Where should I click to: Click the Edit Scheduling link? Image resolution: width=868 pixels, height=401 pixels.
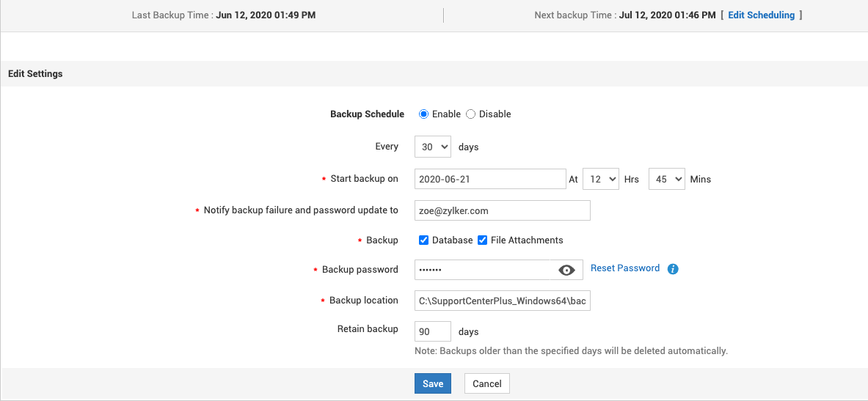click(761, 15)
